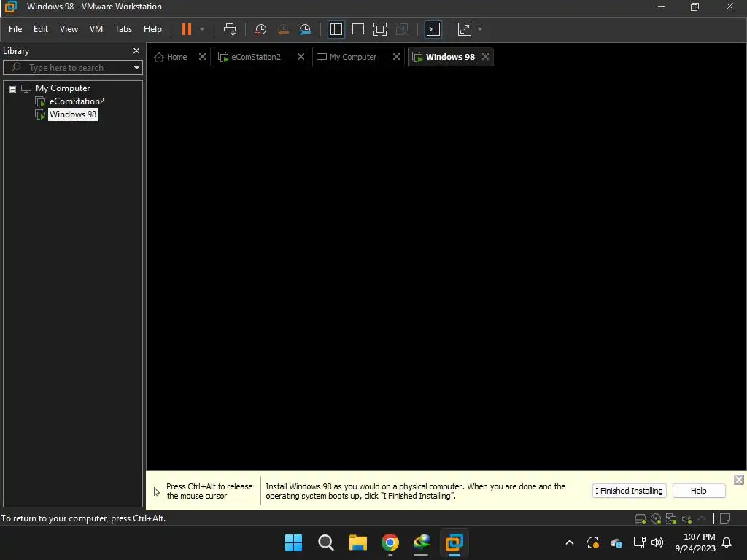Open the View menu

[69, 29]
